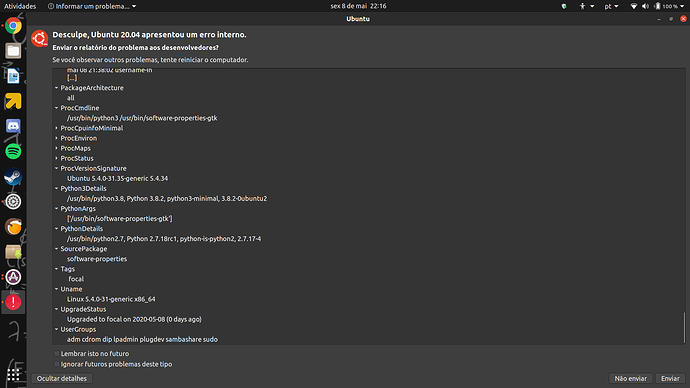Collapse the ProcVersionSignature entry
The image size is (690, 388).
(56, 168)
